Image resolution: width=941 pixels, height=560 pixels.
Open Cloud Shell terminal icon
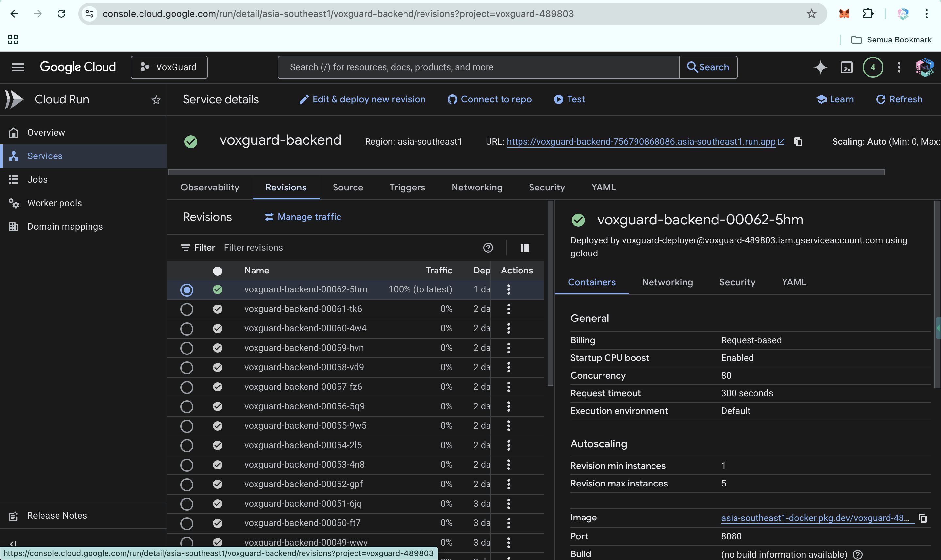(x=847, y=67)
